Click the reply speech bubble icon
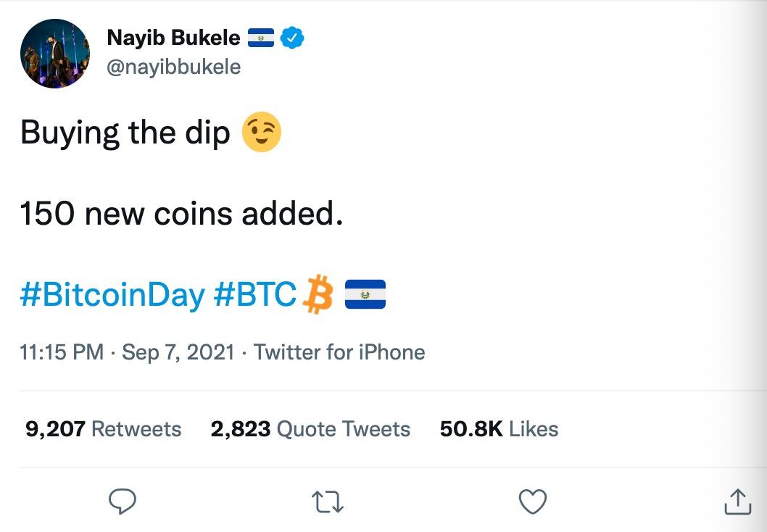 (x=123, y=501)
